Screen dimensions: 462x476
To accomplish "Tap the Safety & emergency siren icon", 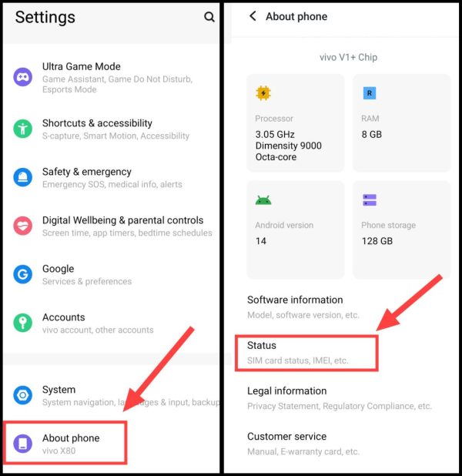I will pos(23,177).
